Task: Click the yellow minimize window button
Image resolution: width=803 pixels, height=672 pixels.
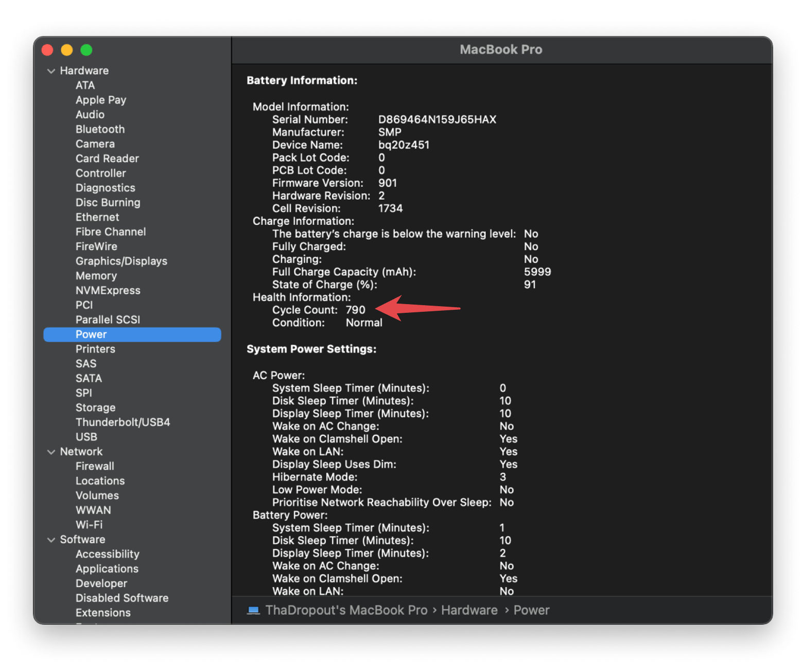Action: click(67, 50)
